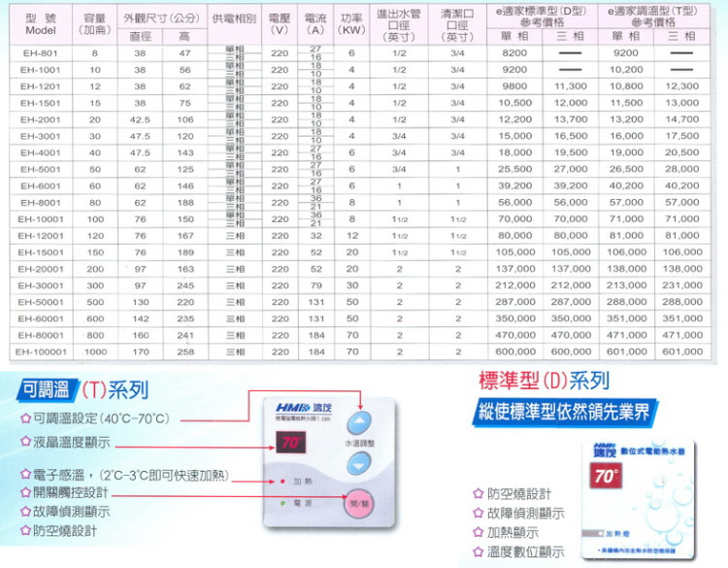Click the e適家調溫型(T型)參考價格 header

coord(654,17)
